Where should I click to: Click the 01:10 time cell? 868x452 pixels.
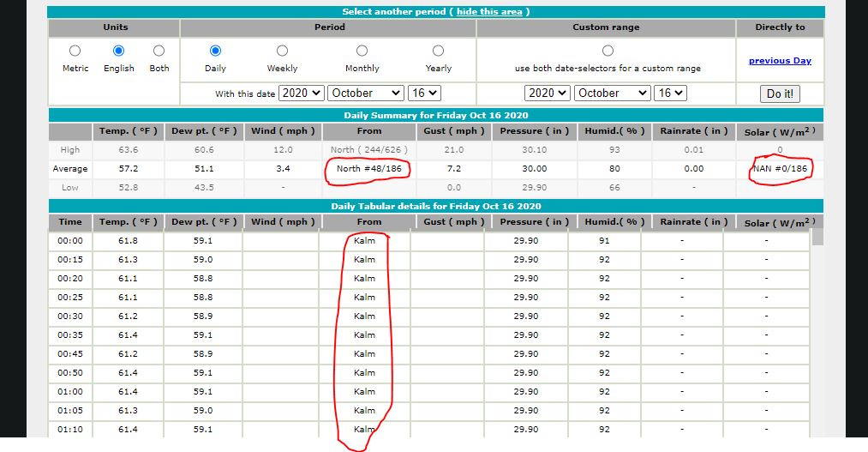point(70,429)
